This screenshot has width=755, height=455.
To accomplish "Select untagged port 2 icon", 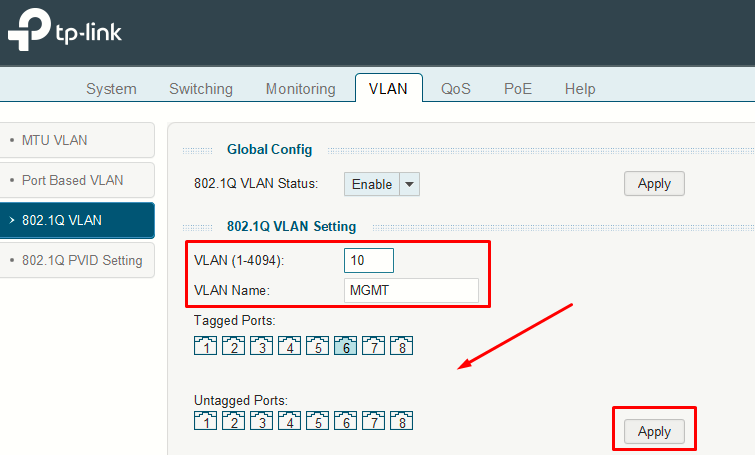I will [x=234, y=420].
